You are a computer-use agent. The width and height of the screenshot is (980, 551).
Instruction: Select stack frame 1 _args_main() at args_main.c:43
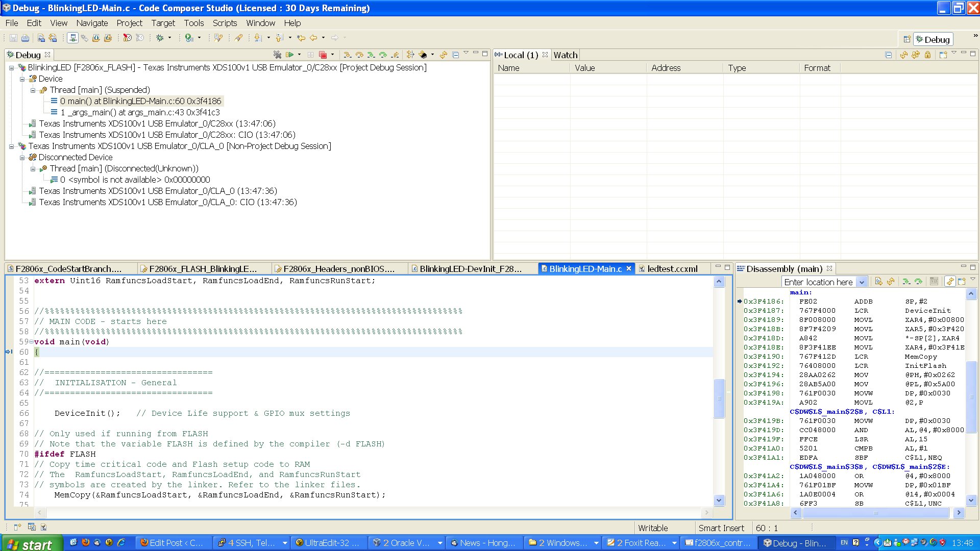140,112
